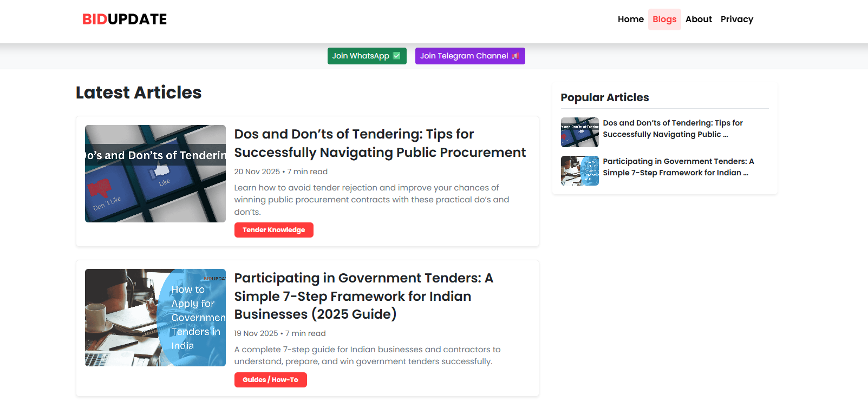868x408 pixels.
Task: Open the Privacy page link
Action: click(736, 19)
